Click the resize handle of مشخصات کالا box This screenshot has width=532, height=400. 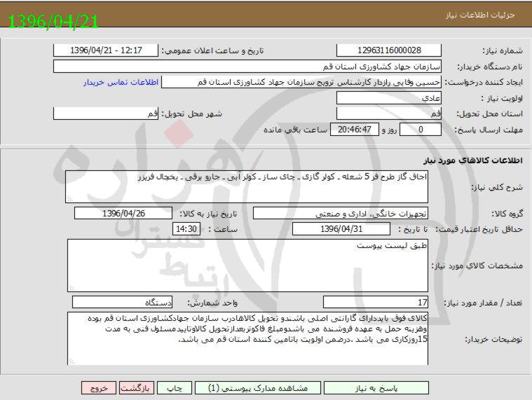coord(72,288)
